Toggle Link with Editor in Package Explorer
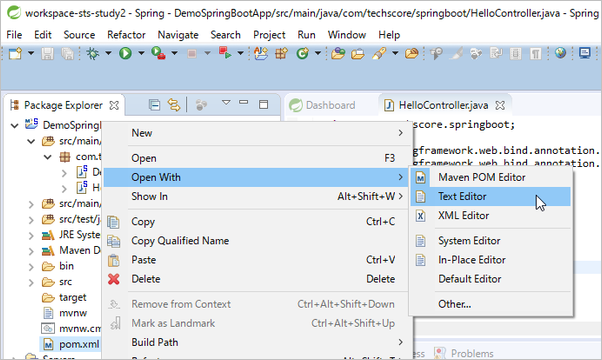 coord(174,105)
